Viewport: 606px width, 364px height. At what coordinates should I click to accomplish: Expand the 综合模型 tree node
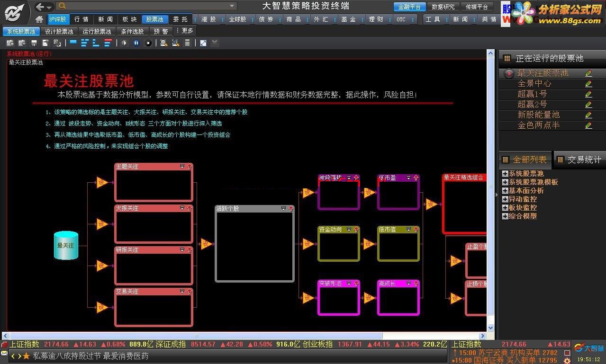(505, 216)
